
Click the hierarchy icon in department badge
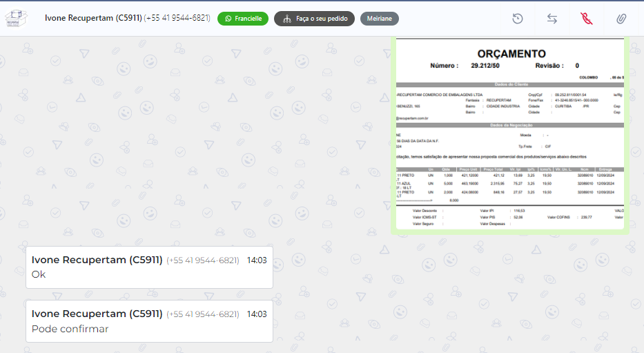[286, 19]
